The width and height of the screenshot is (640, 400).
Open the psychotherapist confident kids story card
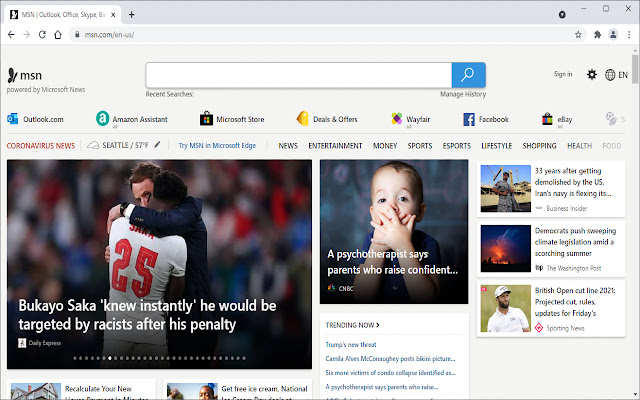[x=394, y=231]
